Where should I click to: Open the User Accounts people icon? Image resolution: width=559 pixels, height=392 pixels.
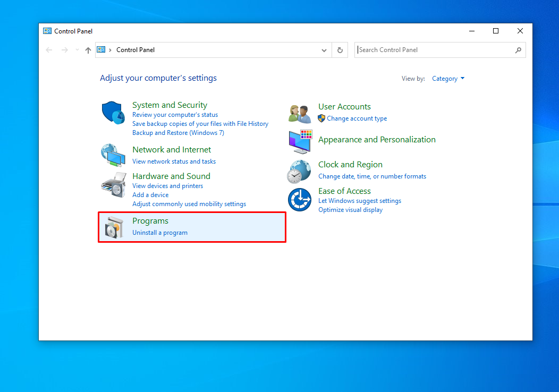tap(300, 114)
